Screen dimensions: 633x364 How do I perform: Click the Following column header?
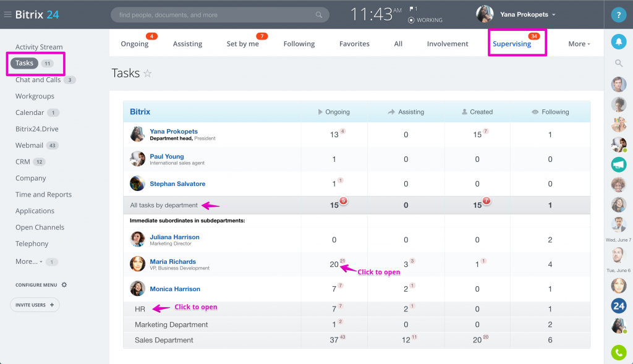550,112
